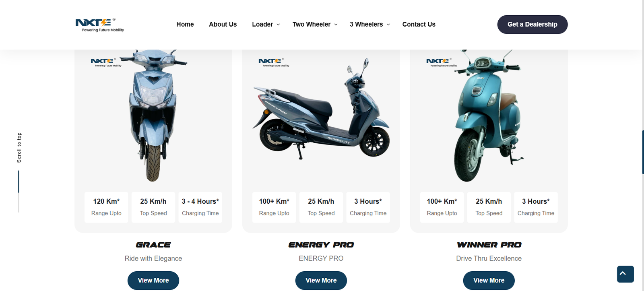Click the page's vertical scrollbar thumb
The height and width of the screenshot is (291, 644).
(x=643, y=152)
